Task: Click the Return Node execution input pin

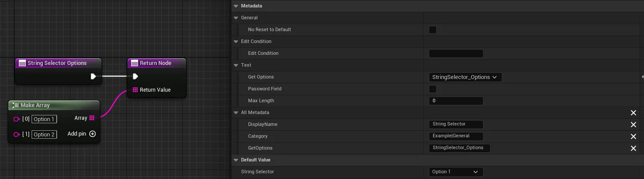Action: pos(135,76)
